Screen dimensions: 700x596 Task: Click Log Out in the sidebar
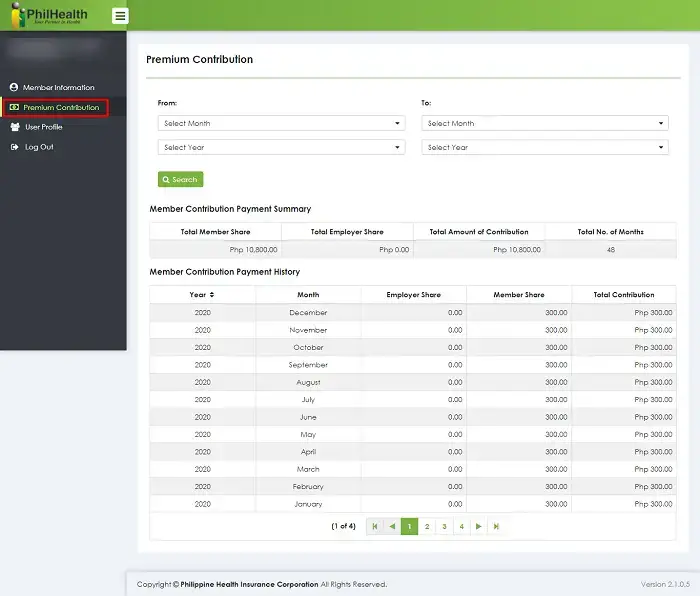(39, 147)
